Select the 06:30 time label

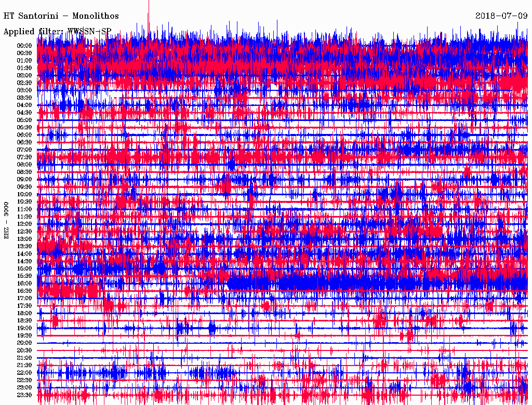click(x=24, y=142)
